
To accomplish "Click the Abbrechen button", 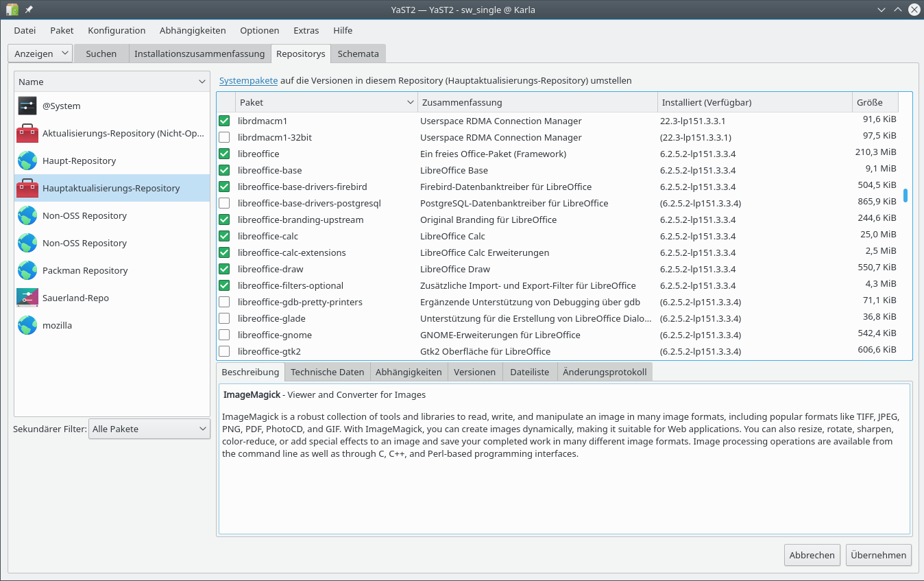I will click(x=812, y=555).
